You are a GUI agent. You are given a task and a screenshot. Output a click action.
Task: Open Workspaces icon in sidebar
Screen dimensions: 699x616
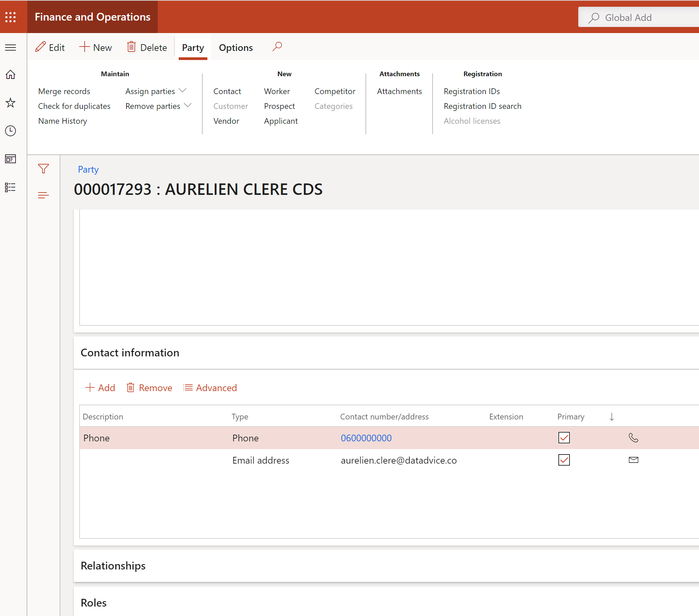[10, 159]
